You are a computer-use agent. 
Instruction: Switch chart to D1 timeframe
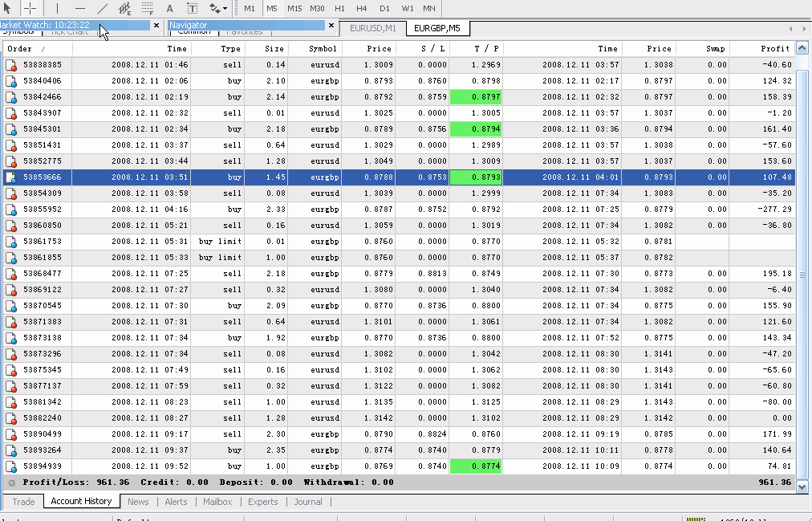click(x=384, y=8)
